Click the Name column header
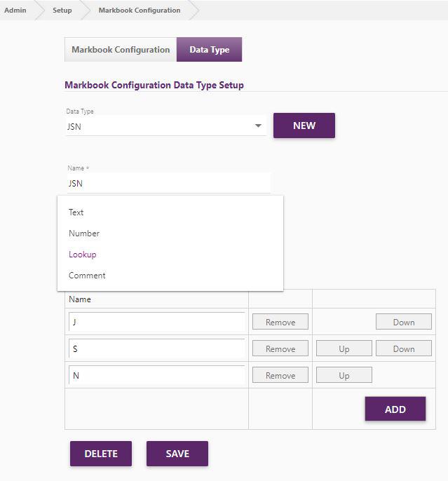The width and height of the screenshot is (448, 481). [80, 299]
